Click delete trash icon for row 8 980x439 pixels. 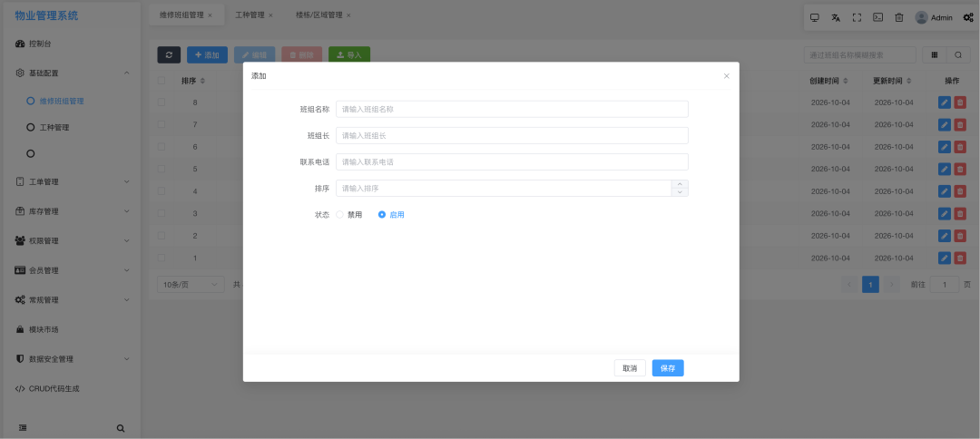[x=960, y=102]
